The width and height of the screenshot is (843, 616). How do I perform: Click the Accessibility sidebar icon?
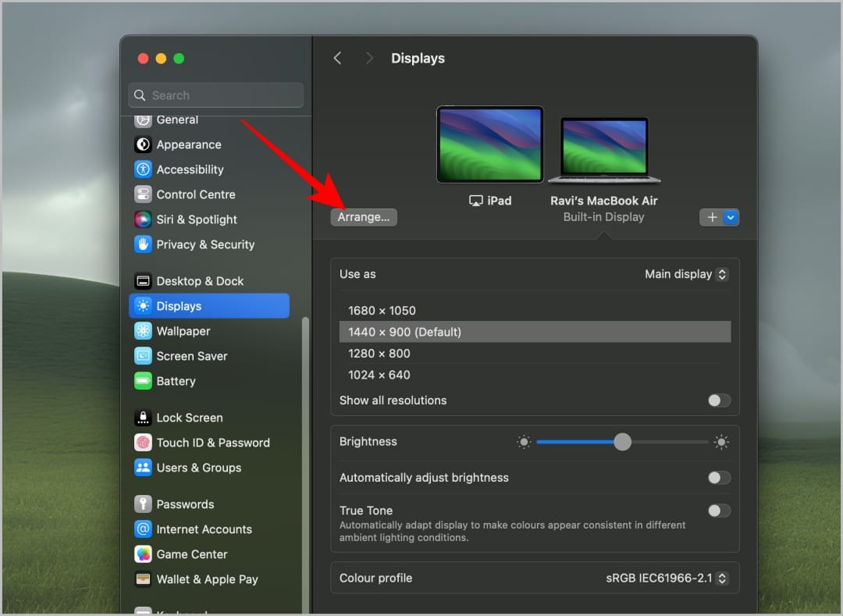pos(143,169)
